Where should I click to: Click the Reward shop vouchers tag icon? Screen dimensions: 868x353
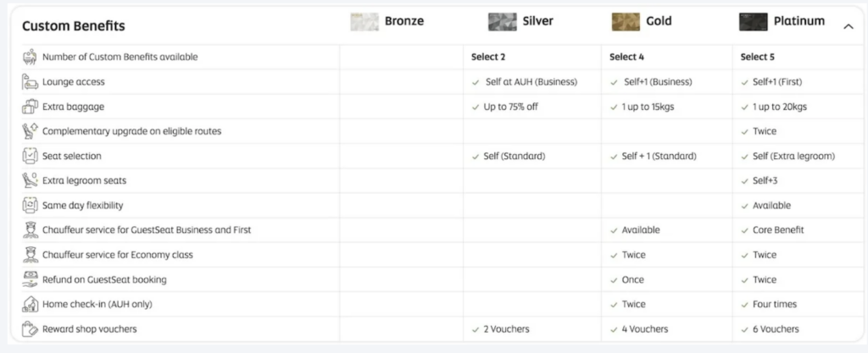point(30,328)
